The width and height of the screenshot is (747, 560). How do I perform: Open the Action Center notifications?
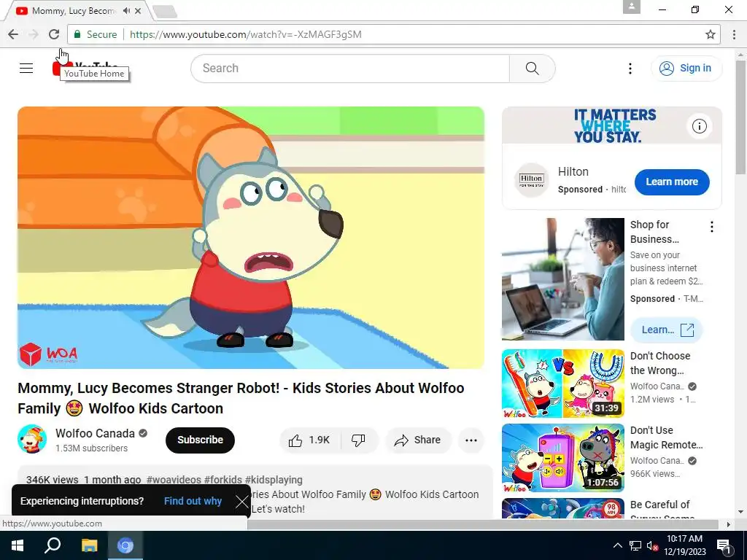tap(724, 545)
